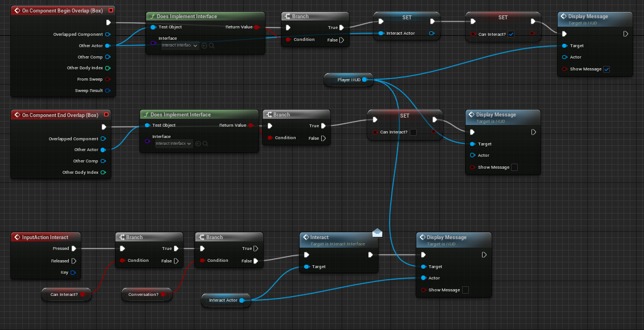Click the envelope message icon on Interact node
This screenshot has width=644, height=330.
[x=377, y=232]
